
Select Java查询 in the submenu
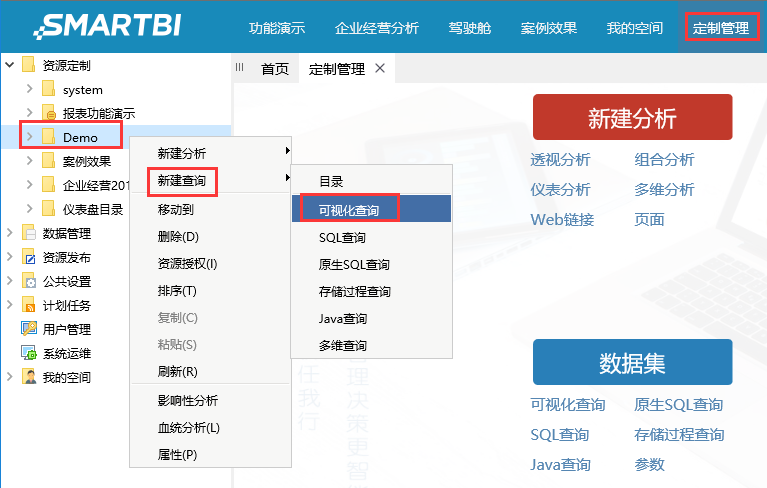[x=371, y=318]
